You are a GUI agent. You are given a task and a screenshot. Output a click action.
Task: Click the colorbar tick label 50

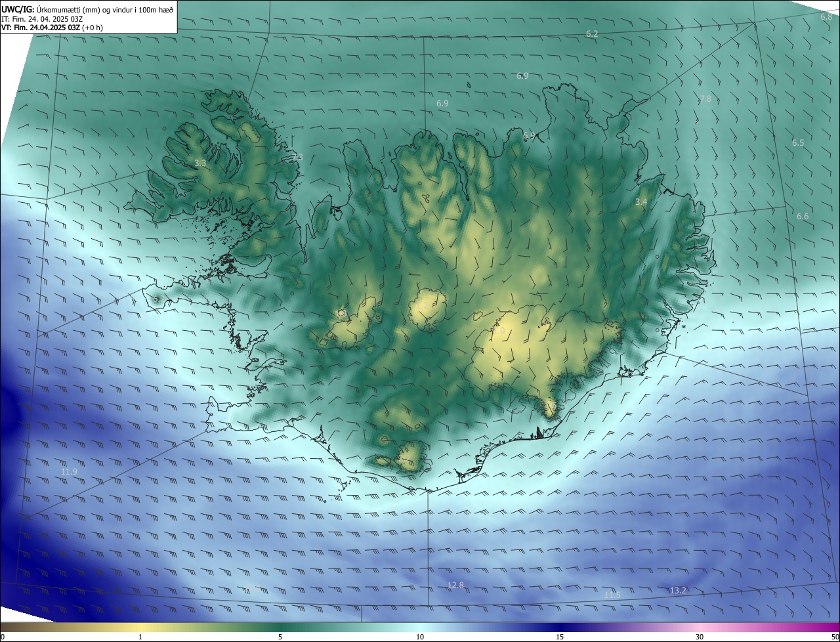click(x=835, y=637)
